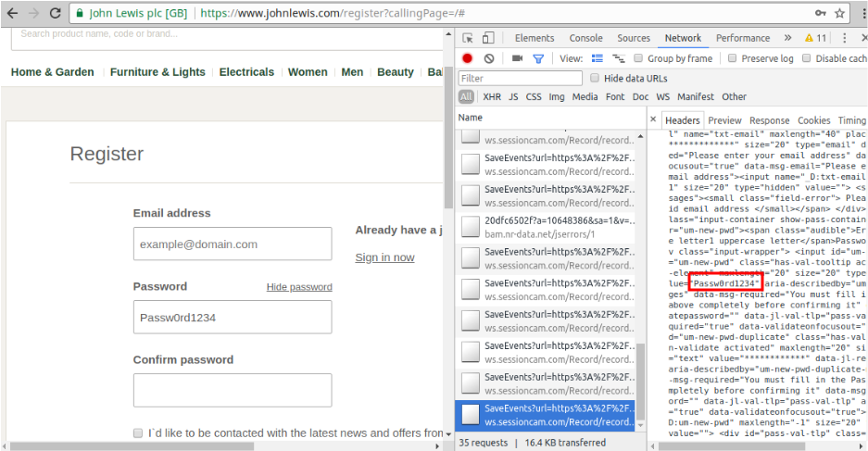
Task: Open the Electricals menu
Action: tap(246, 72)
